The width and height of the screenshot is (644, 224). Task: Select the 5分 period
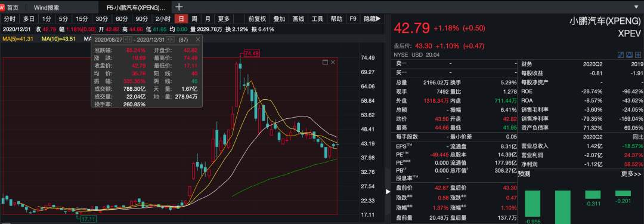click(x=63, y=19)
